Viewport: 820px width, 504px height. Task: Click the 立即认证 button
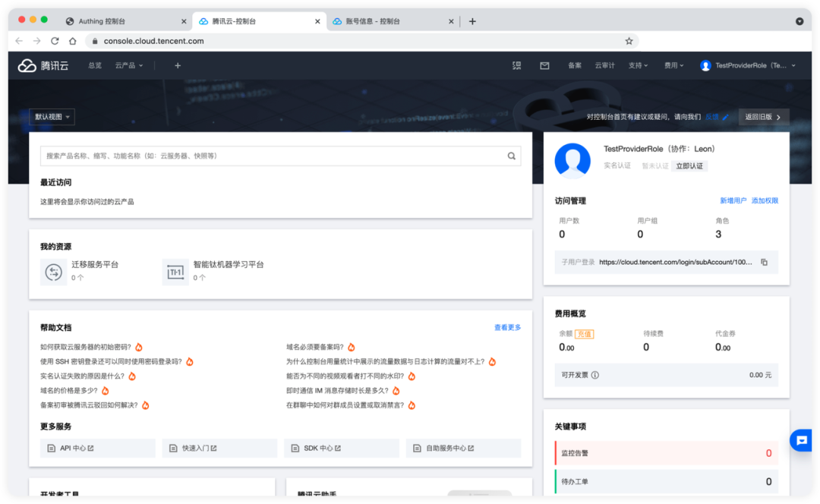point(689,165)
